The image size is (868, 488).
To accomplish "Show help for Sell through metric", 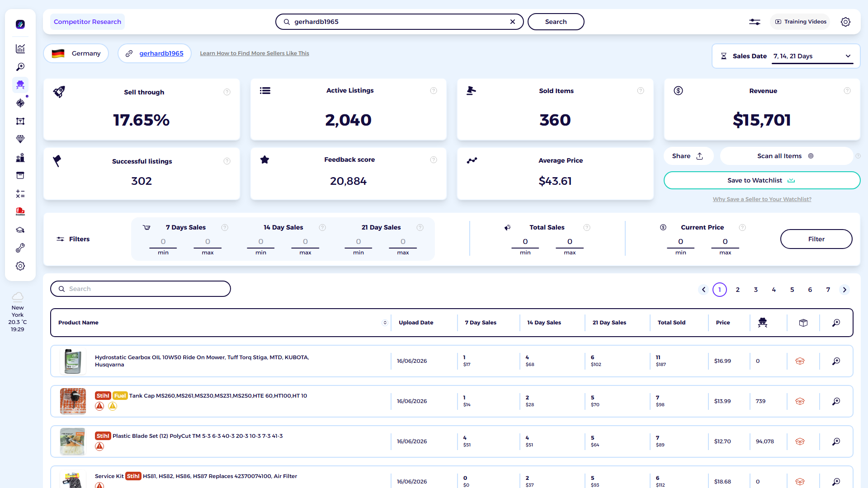I will point(227,92).
